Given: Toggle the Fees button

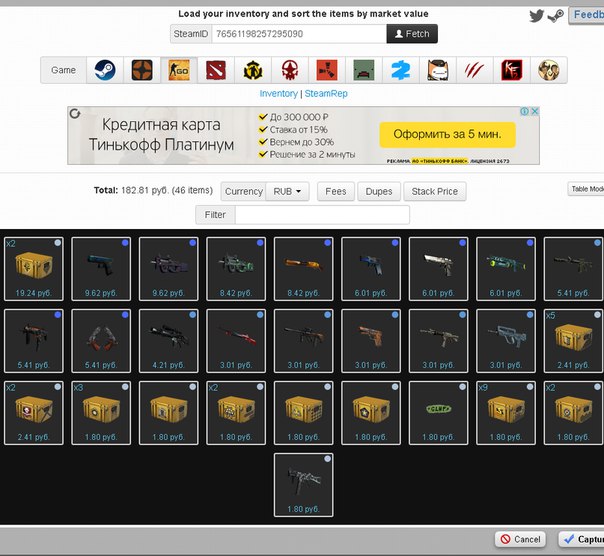Looking at the screenshot, I should [x=336, y=191].
